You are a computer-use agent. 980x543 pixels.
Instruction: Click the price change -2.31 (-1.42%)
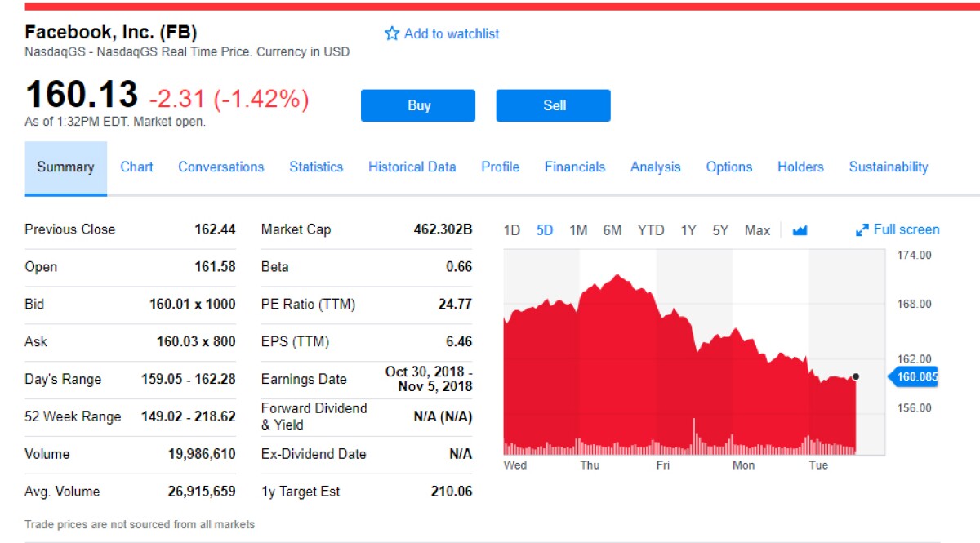(x=229, y=100)
